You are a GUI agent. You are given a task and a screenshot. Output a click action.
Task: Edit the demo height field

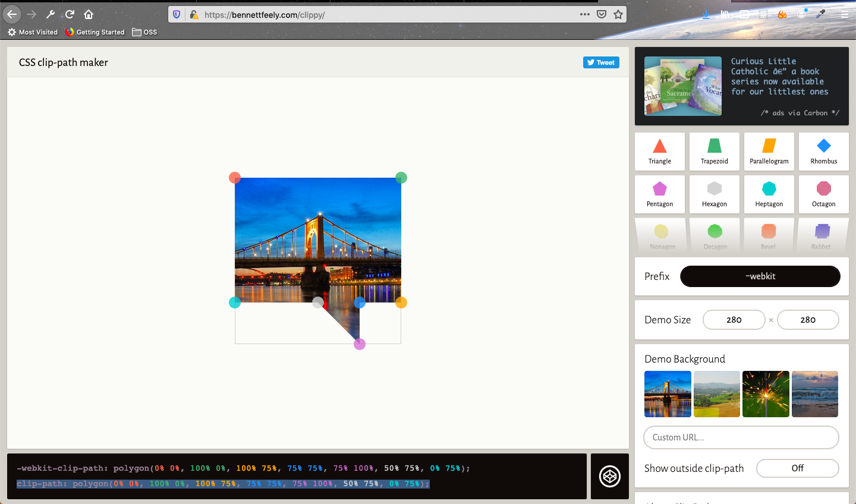[808, 320]
